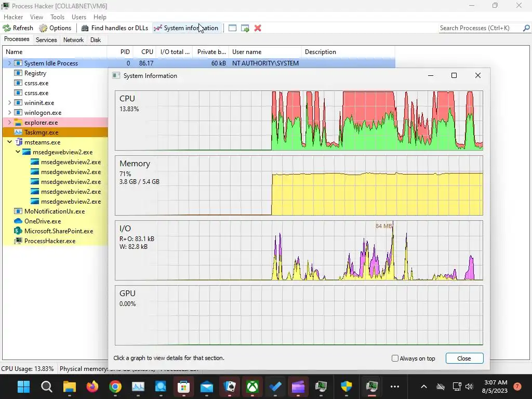Switch to the Disk tab
Image resolution: width=532 pixels, height=399 pixels.
[96, 40]
